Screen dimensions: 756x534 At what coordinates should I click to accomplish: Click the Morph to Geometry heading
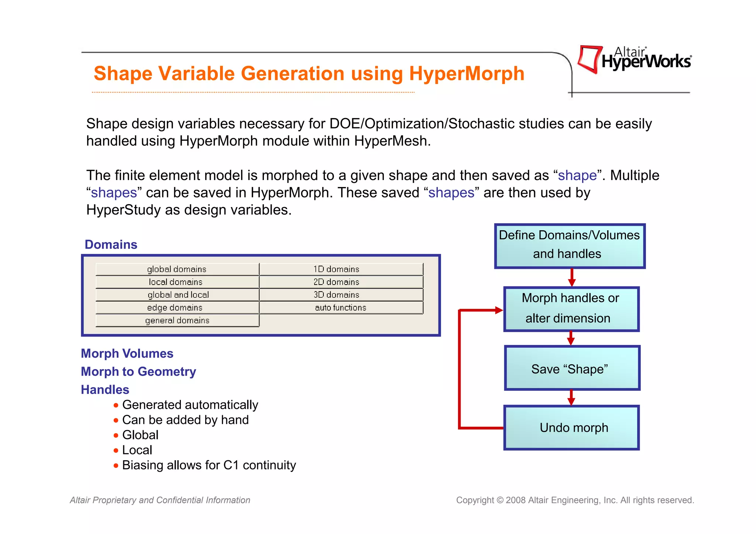tap(138, 372)
